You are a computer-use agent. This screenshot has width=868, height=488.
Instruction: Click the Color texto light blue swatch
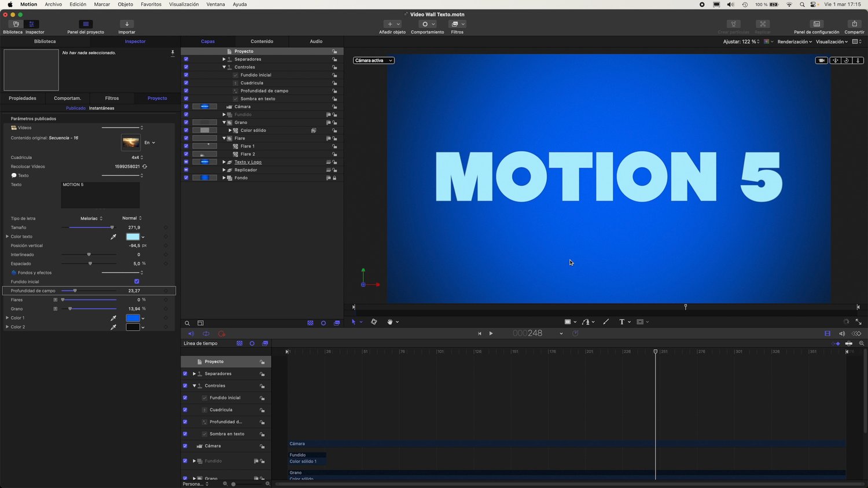tap(133, 237)
